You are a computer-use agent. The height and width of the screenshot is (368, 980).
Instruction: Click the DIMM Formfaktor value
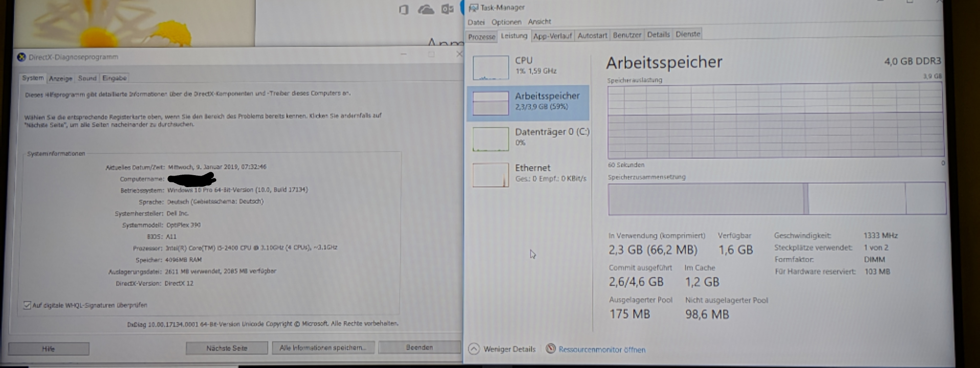874,259
